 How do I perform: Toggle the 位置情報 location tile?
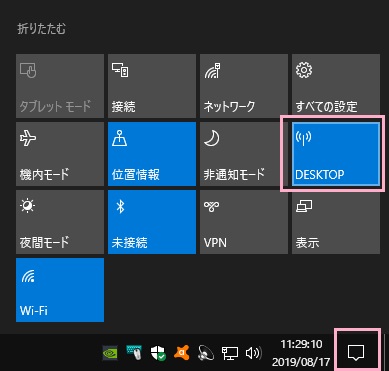152,154
